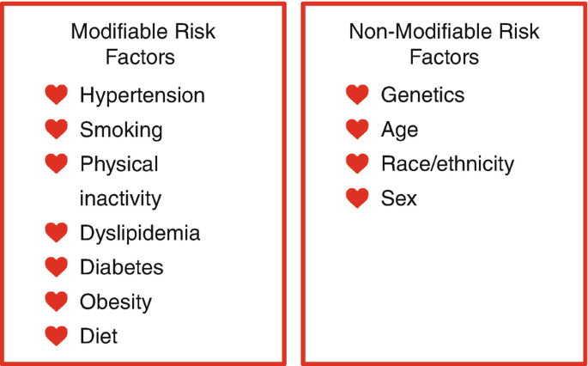Click the heart icon beside Race/ethnicity
588x366 pixels.
pyautogui.click(x=357, y=163)
